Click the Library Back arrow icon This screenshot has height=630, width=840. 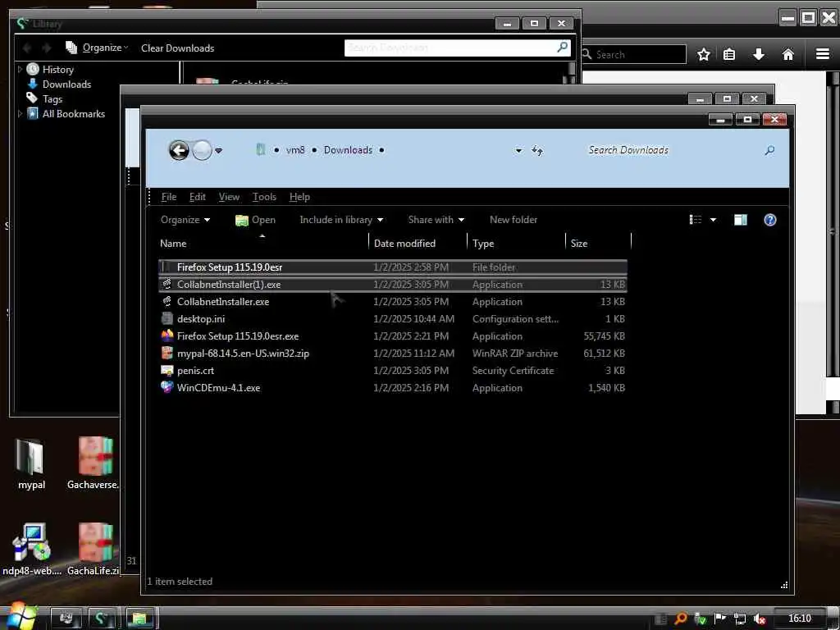27,48
